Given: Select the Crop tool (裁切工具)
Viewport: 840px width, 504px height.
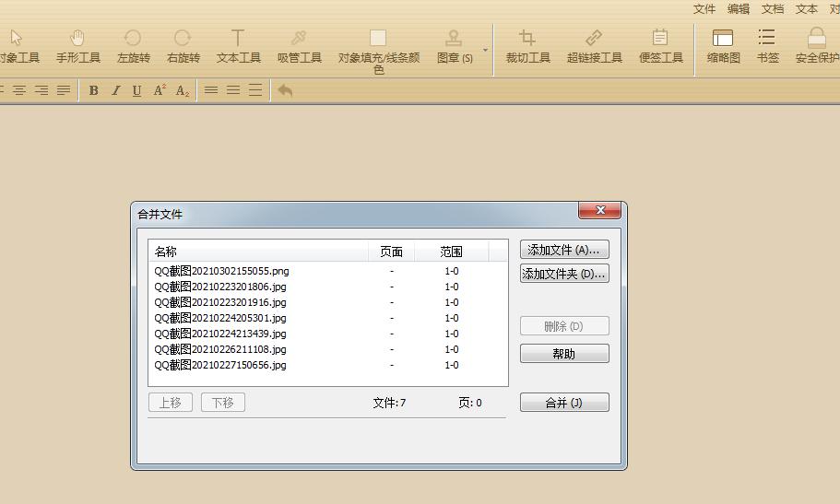Looking at the screenshot, I should coord(527,46).
